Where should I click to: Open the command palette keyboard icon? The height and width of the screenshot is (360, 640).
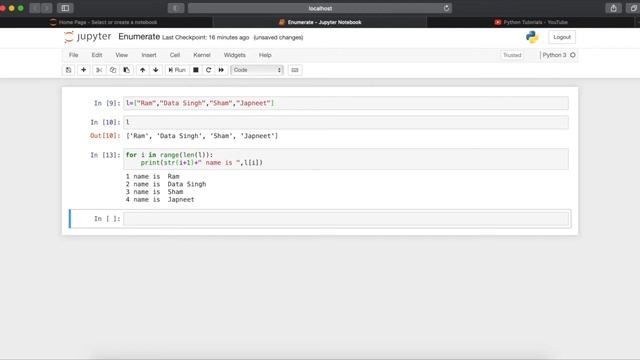click(295, 70)
